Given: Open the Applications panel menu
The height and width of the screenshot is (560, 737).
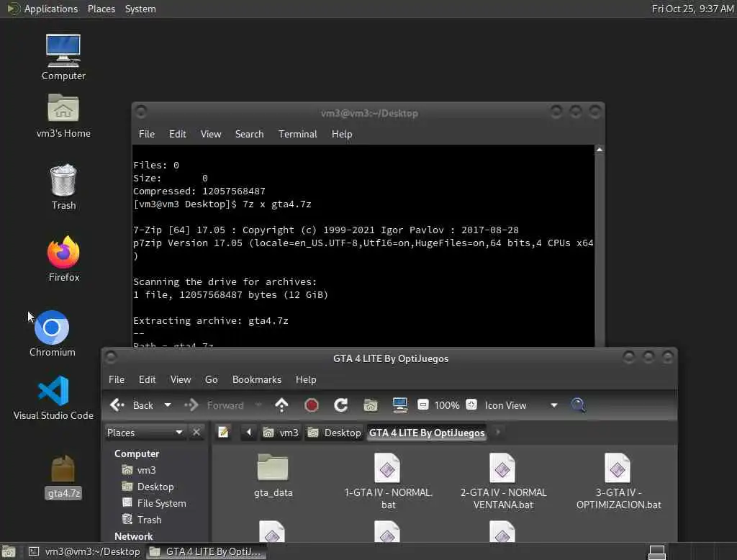Looking at the screenshot, I should pos(42,9).
